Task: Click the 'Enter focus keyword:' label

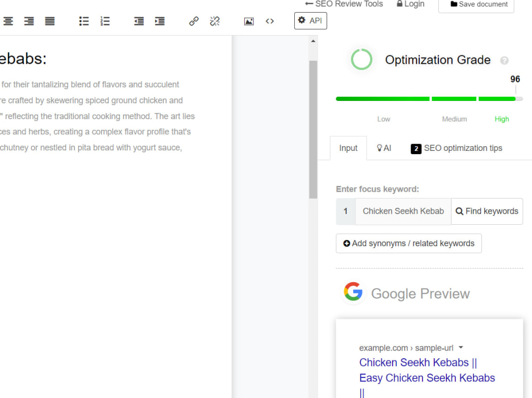Action: tap(377, 189)
